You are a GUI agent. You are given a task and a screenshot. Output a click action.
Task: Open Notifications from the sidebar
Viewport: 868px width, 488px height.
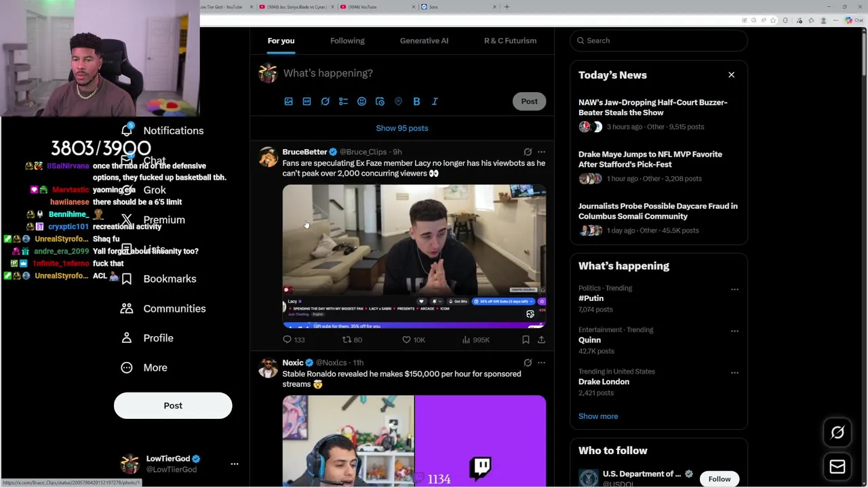(163, 130)
